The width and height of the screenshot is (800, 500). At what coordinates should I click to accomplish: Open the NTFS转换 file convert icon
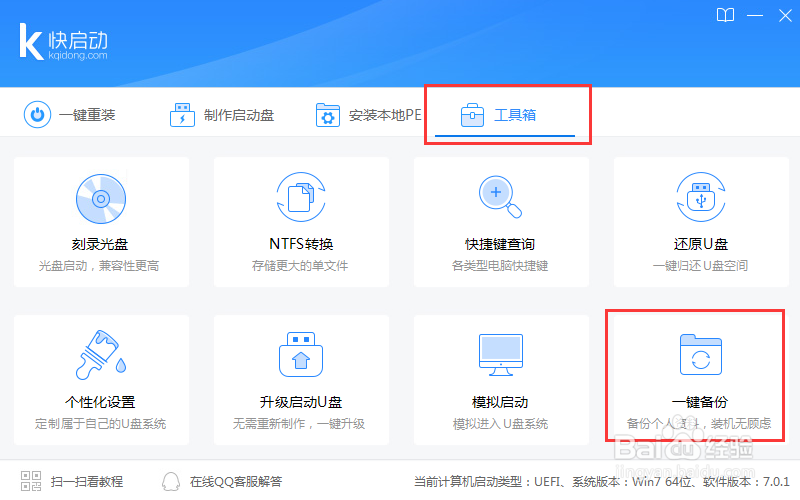click(301, 197)
